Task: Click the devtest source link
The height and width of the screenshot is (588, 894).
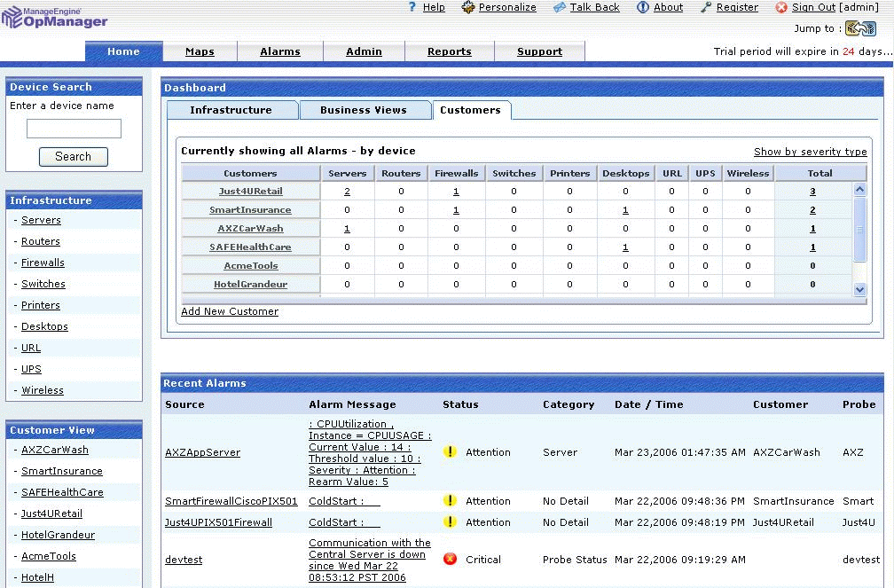Action: click(x=184, y=560)
